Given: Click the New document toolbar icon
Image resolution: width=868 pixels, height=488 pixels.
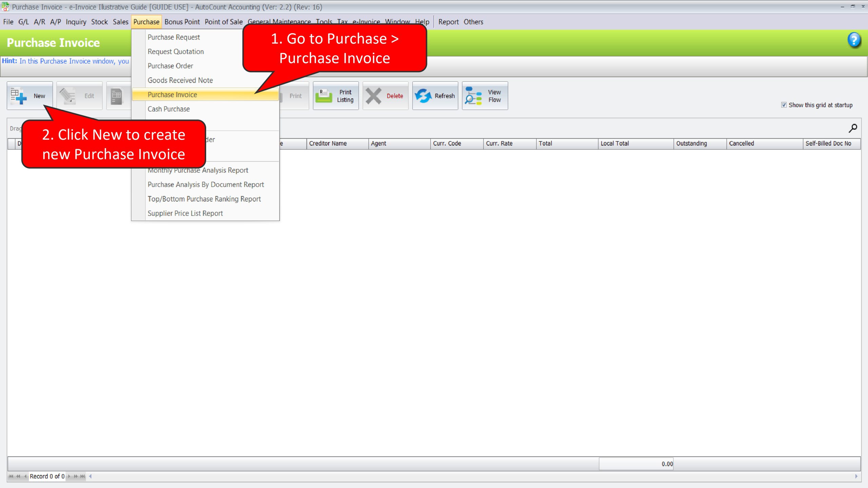Looking at the screenshot, I should pyautogui.click(x=18, y=96).
